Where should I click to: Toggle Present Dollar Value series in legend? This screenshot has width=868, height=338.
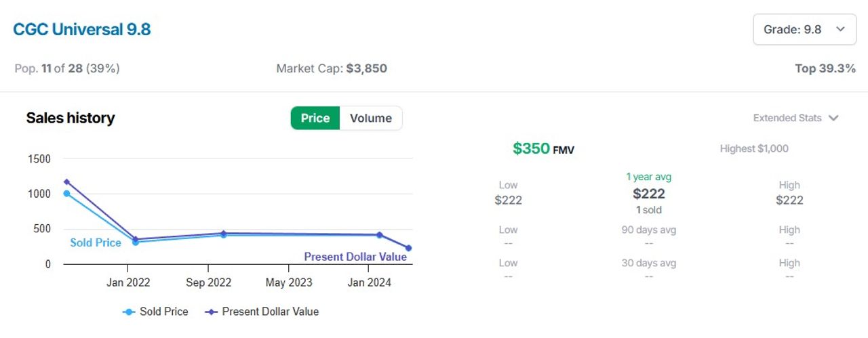tap(270, 312)
